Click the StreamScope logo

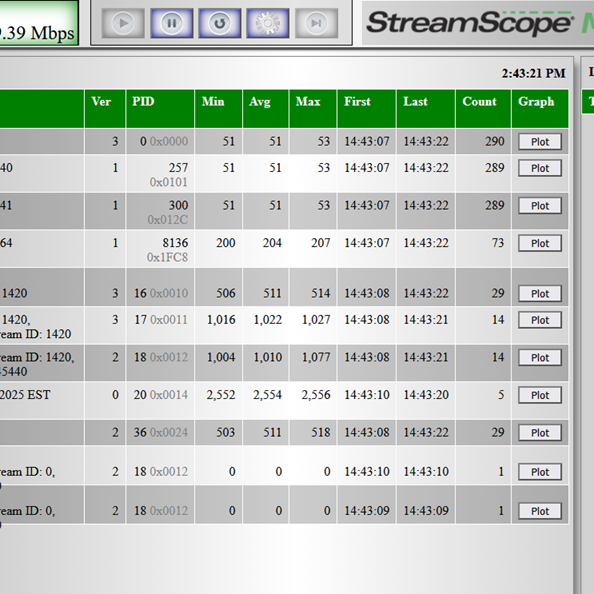click(x=469, y=23)
